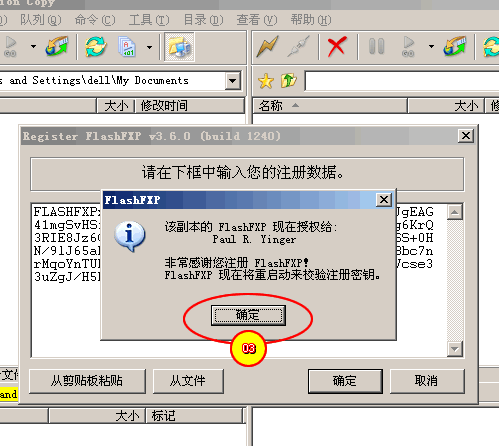This screenshot has height=446, width=499.
Task: Confirm with the circled 确定 button
Action: 248,315
